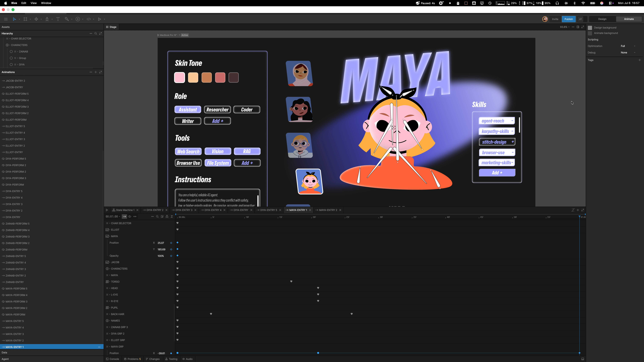Click the Publish button

click(x=569, y=19)
